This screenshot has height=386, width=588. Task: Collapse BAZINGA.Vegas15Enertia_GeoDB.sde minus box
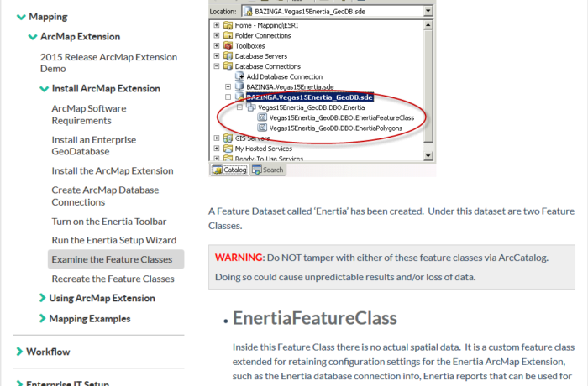pyautogui.click(x=228, y=97)
